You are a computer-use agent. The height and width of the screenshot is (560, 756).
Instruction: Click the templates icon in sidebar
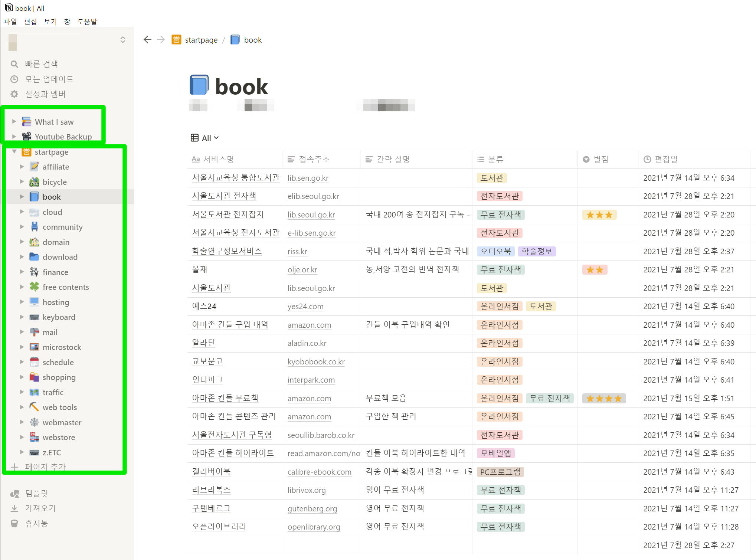(14, 493)
